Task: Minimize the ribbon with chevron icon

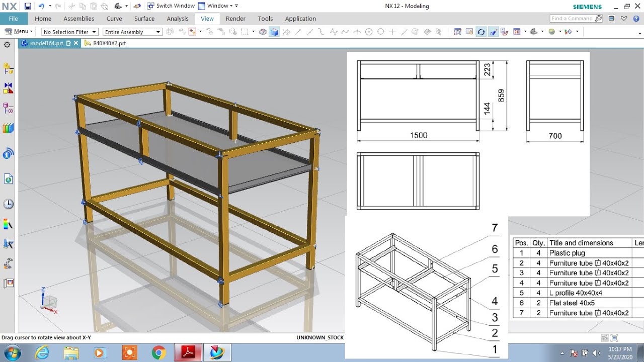Action: point(624,19)
